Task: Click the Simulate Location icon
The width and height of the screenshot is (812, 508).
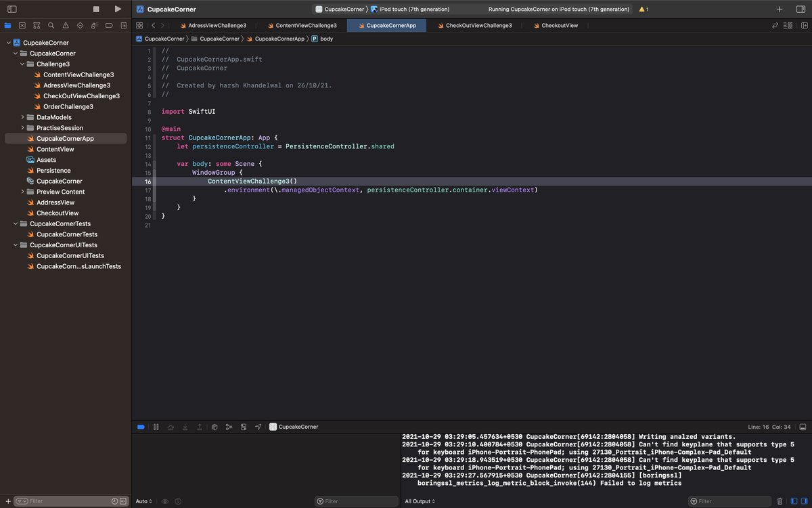Action: (x=258, y=427)
